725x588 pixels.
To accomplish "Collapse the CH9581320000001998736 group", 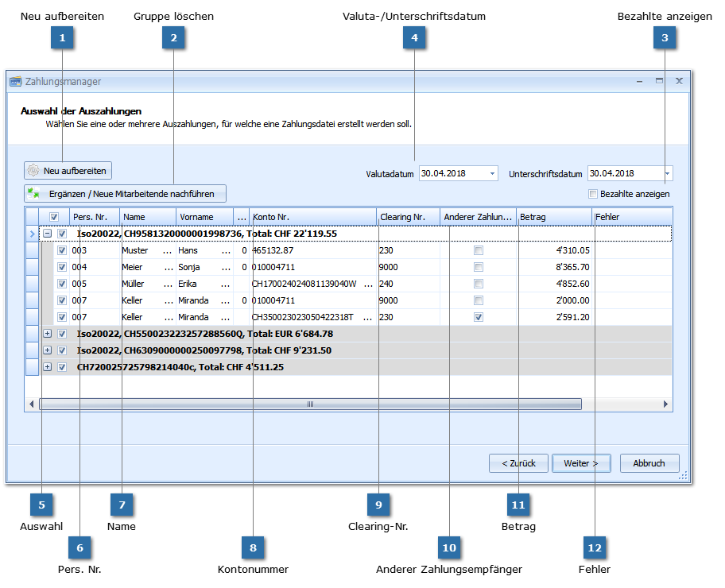I will (47, 234).
